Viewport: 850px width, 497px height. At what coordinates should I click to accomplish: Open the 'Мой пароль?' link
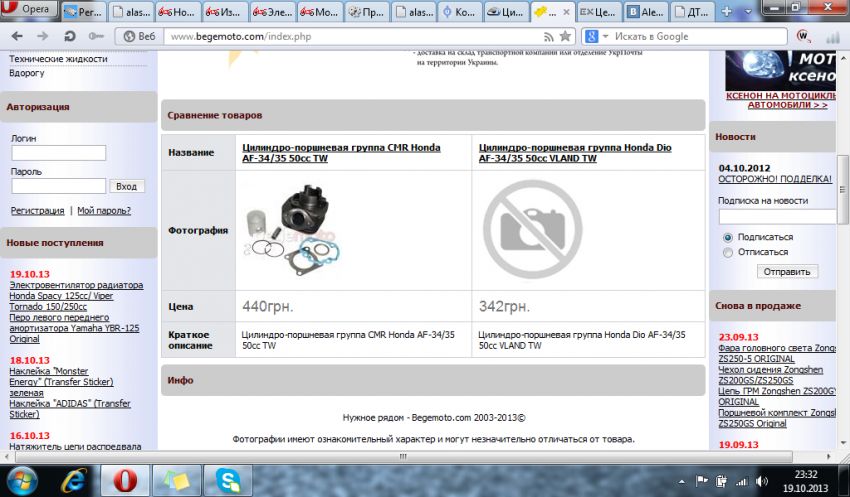104,210
